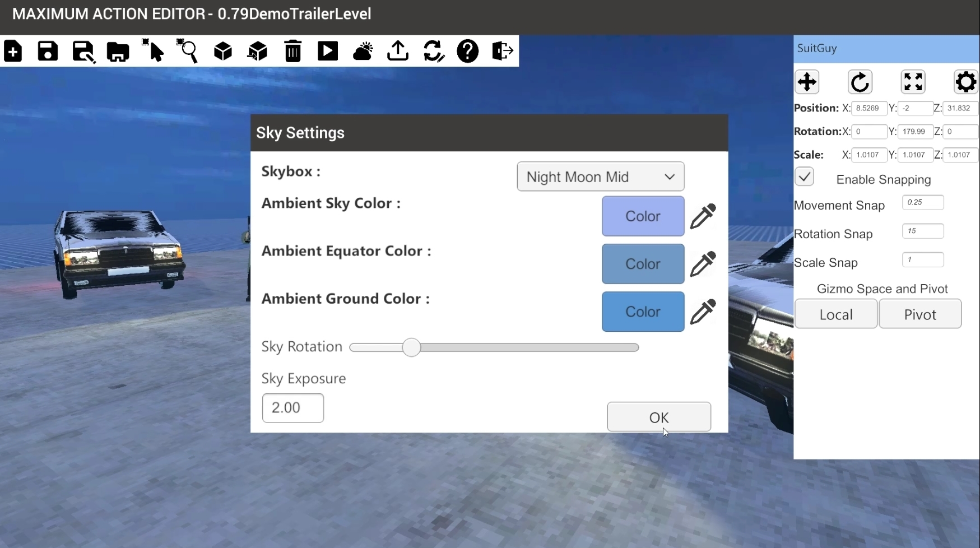Click the Save As icon
This screenshot has width=980, height=548.
point(83,51)
